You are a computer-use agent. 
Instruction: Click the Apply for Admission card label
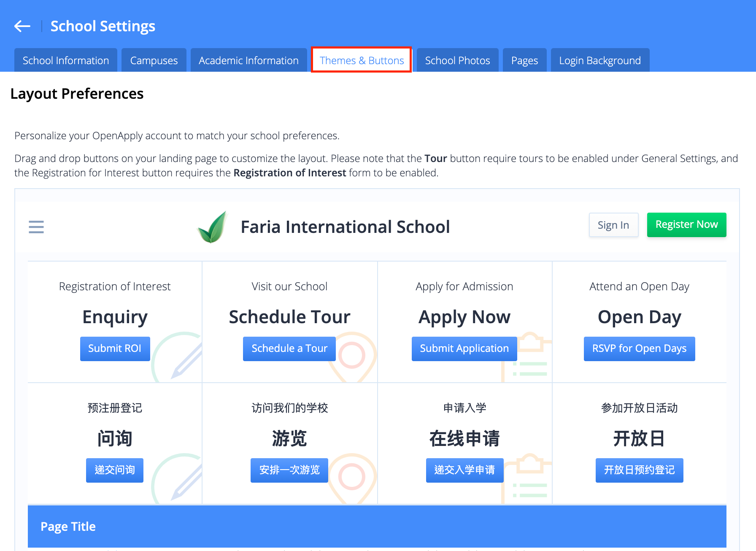pos(464,286)
